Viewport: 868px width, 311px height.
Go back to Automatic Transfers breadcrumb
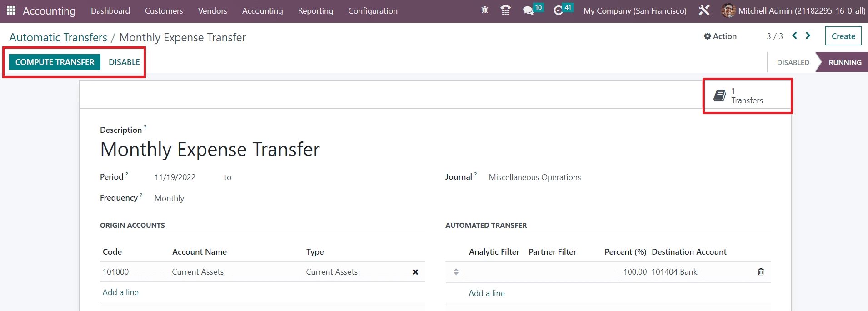click(x=58, y=37)
